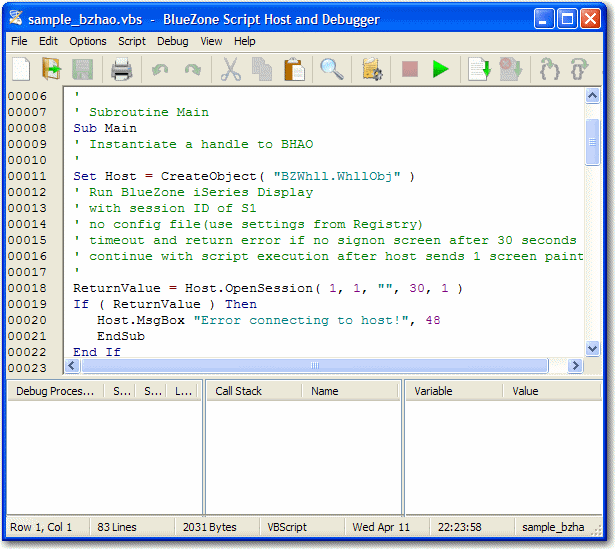This screenshot has width=615, height=549.
Task: Click the green Run script button
Action: (440, 69)
